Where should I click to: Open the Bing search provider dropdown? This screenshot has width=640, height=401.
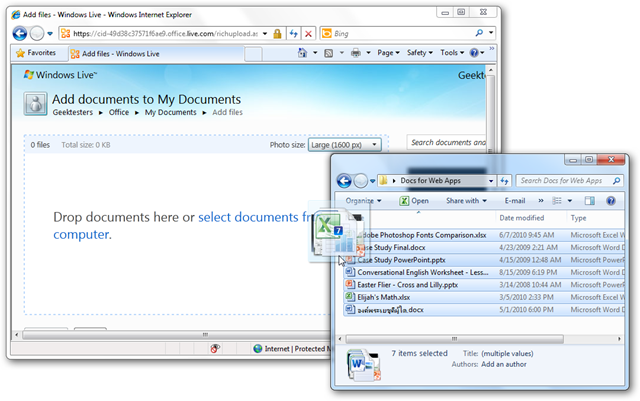tap(491, 33)
